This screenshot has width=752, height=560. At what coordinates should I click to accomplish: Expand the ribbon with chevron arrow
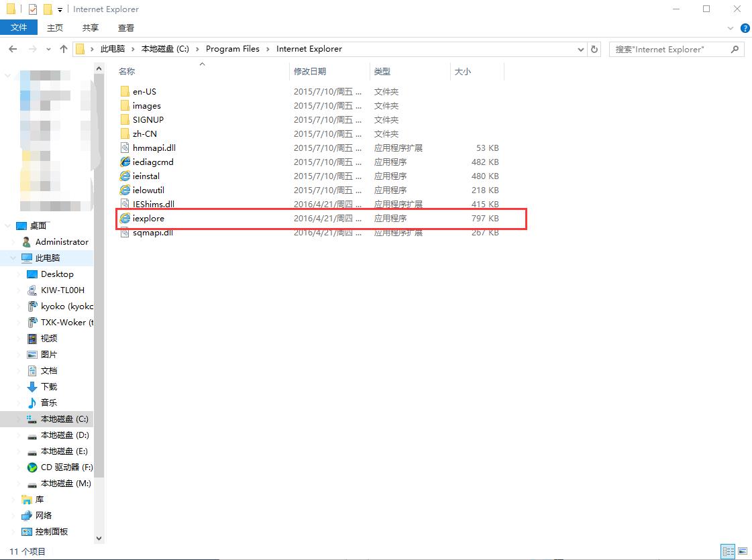[x=731, y=28]
